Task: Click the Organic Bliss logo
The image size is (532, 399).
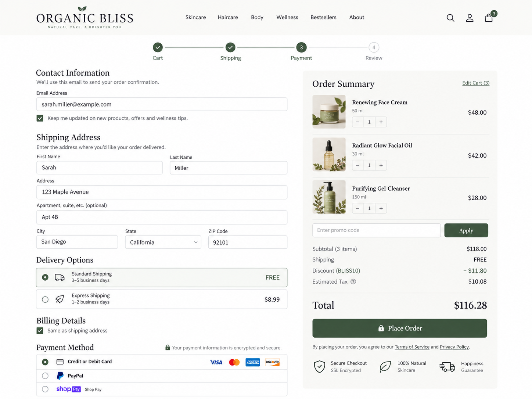Action: (x=85, y=18)
